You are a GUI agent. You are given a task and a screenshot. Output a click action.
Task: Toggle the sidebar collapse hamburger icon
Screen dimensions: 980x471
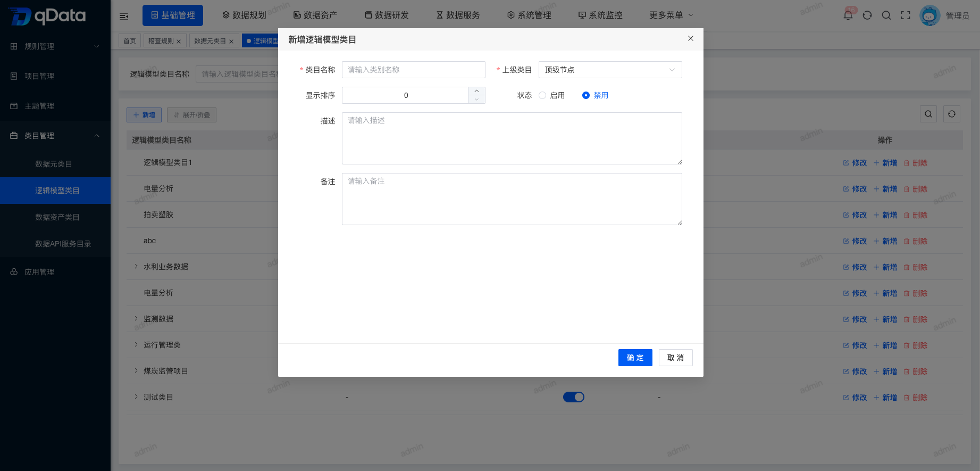124,16
